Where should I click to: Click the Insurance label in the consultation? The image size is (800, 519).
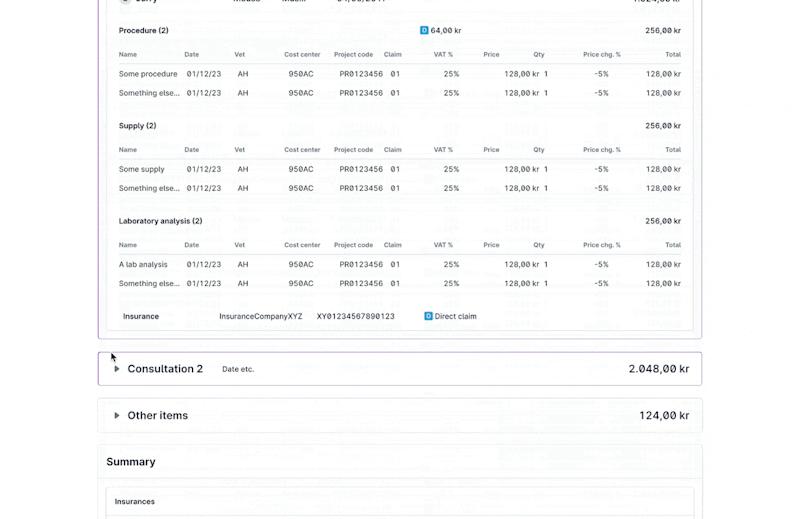pyautogui.click(x=141, y=316)
